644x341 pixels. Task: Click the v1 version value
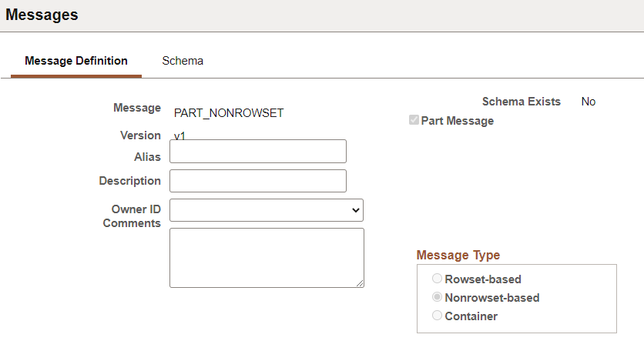(180, 135)
